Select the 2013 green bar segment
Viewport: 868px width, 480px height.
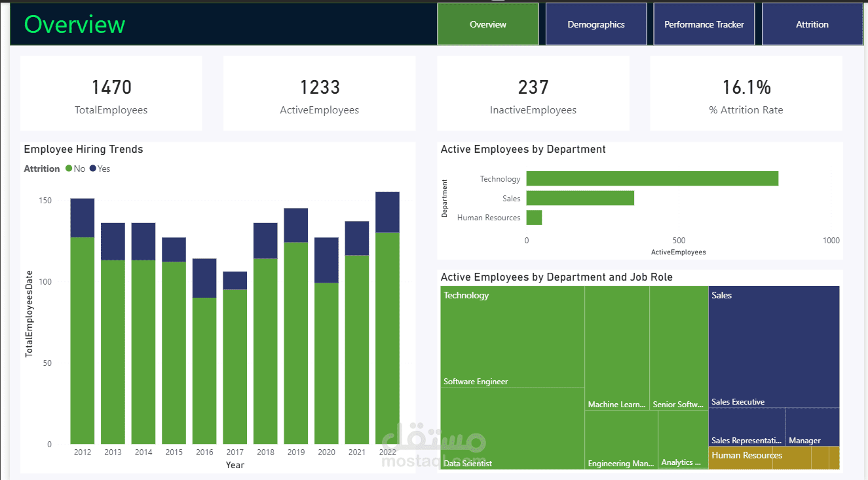(x=113, y=352)
